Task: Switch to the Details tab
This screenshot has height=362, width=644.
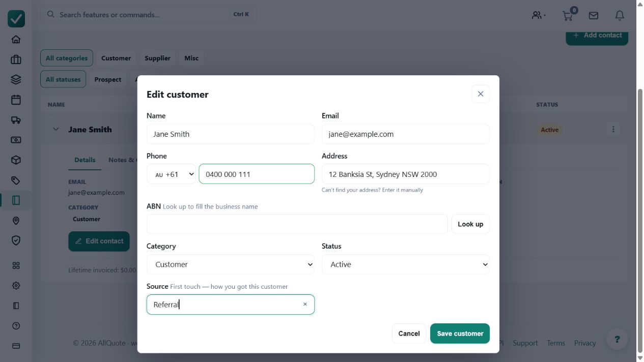Action: point(85,160)
